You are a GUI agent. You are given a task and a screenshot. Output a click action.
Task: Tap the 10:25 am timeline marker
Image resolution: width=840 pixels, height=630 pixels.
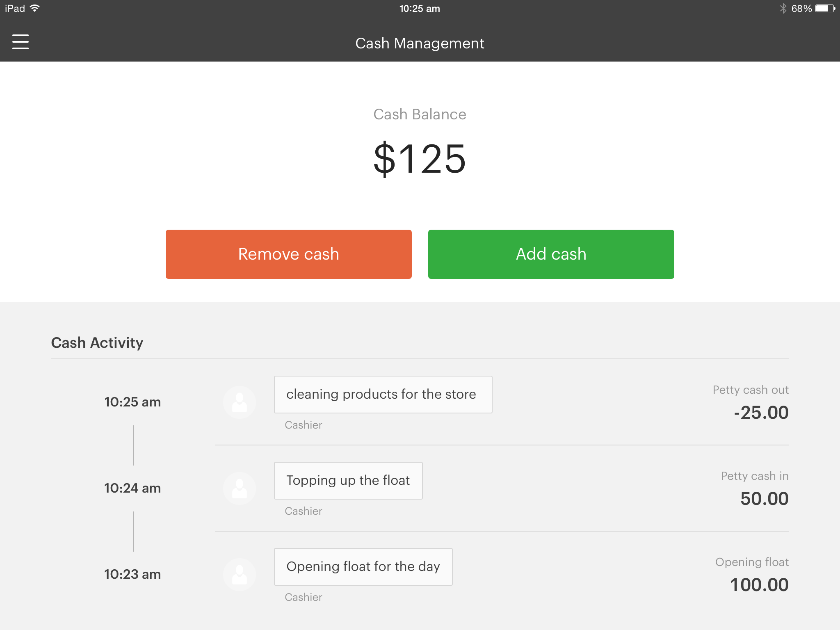pyautogui.click(x=132, y=402)
